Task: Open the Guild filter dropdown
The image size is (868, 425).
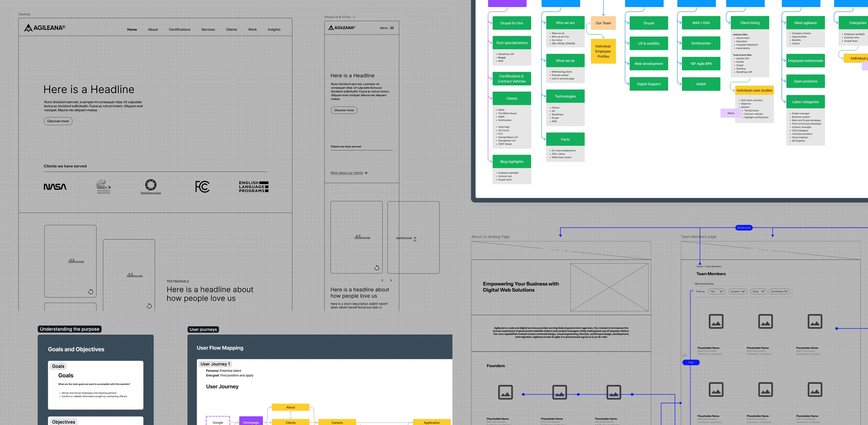Action: coord(758,292)
